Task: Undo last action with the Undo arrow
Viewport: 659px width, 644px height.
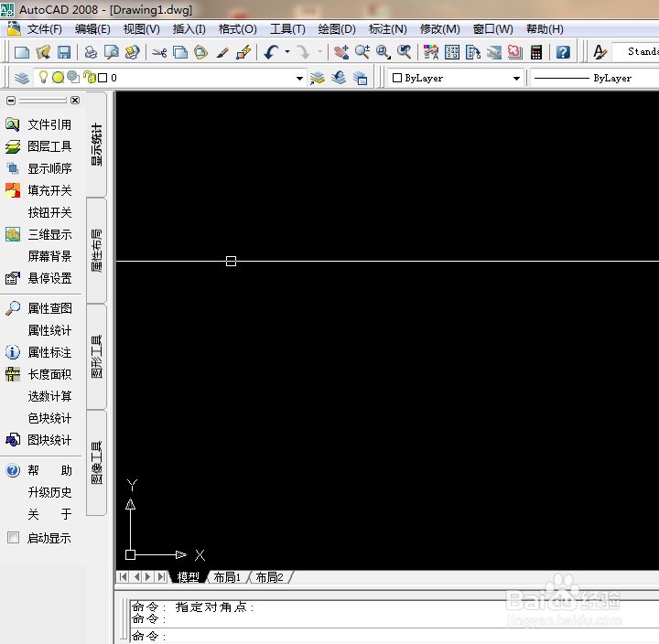Action: tap(271, 52)
